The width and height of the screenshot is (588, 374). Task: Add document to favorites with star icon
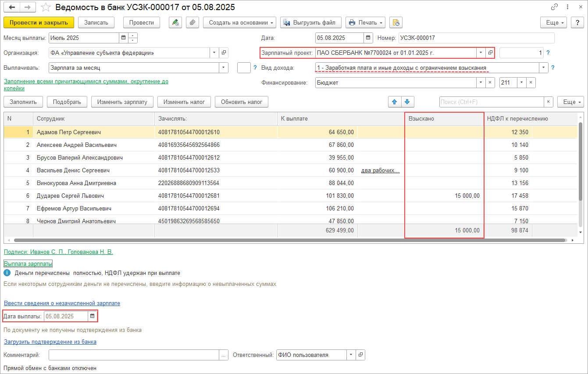click(x=46, y=7)
